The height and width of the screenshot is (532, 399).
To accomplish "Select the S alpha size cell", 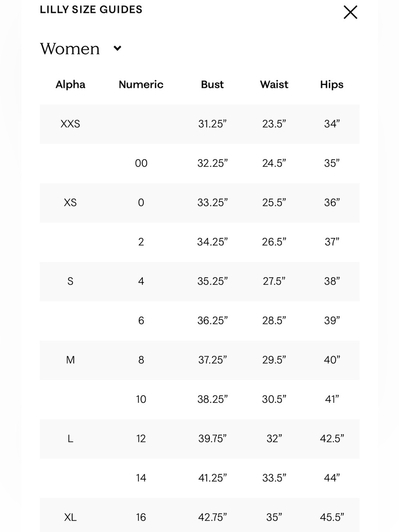I will pos(70,281).
